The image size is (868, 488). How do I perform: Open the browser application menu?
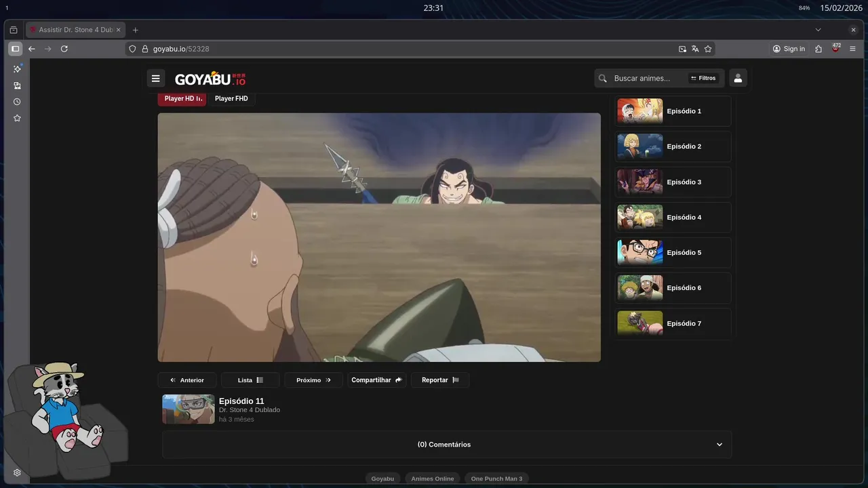852,49
